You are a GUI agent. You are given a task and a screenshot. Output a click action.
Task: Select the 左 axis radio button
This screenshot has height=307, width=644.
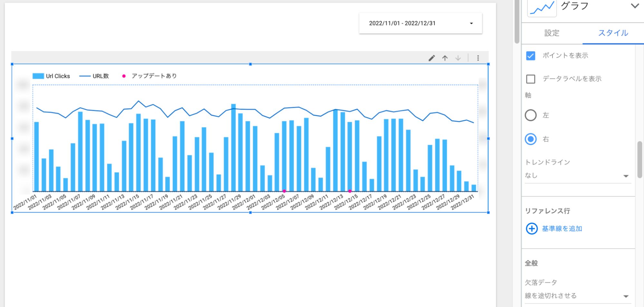(531, 115)
